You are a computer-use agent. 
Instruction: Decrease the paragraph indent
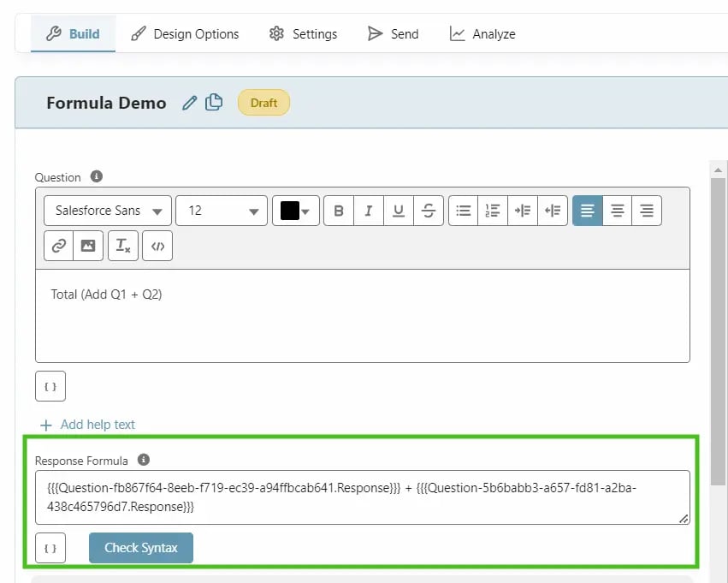click(553, 211)
